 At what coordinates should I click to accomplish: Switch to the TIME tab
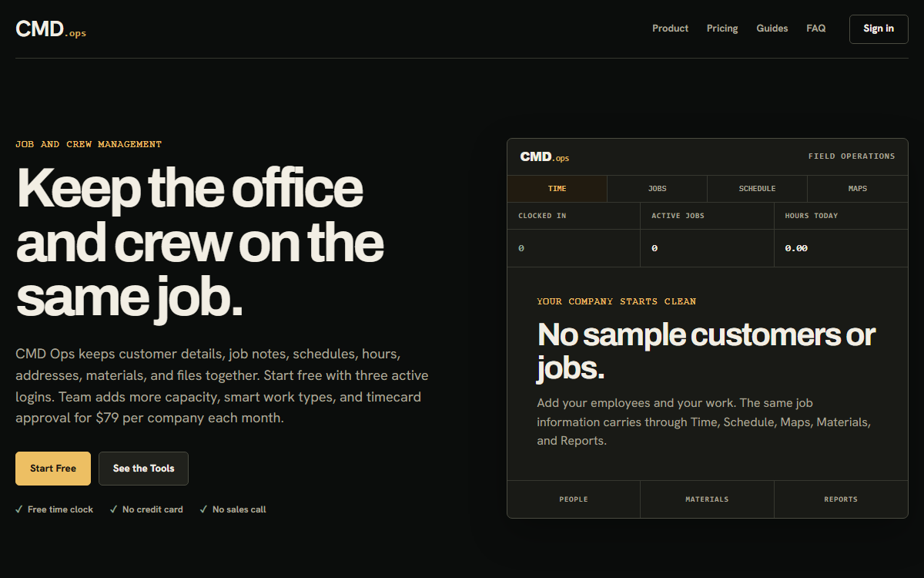click(557, 189)
